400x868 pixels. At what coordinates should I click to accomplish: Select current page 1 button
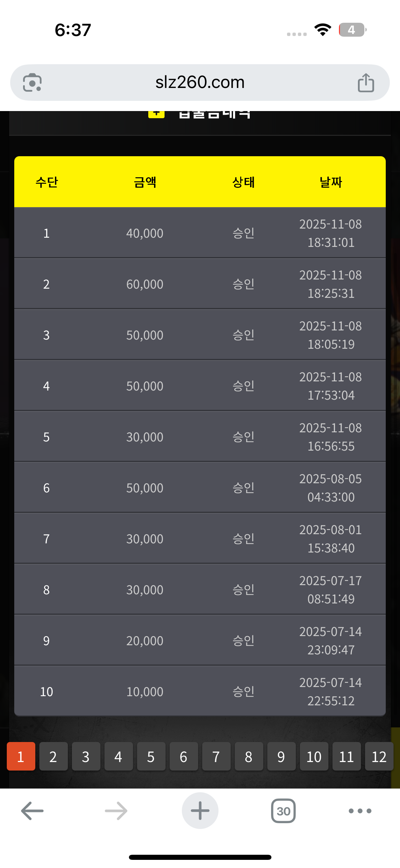21,757
